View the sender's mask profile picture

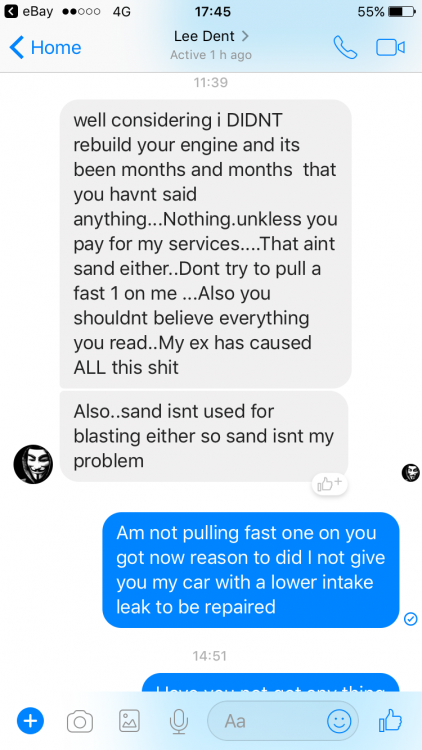point(33,464)
